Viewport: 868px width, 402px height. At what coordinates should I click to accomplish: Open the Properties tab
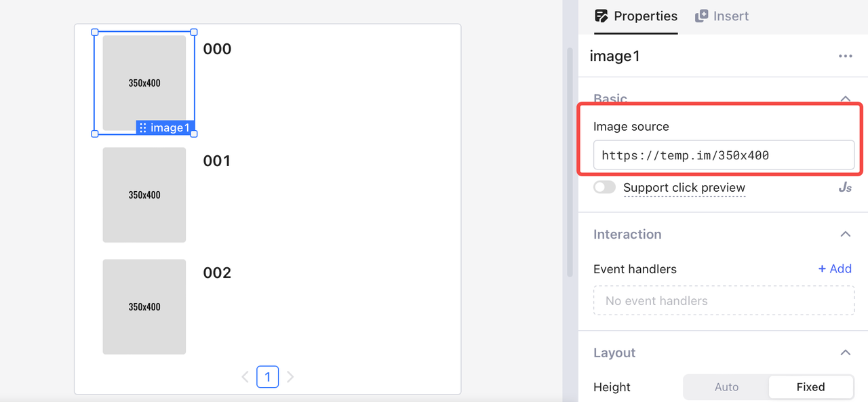[645, 16]
